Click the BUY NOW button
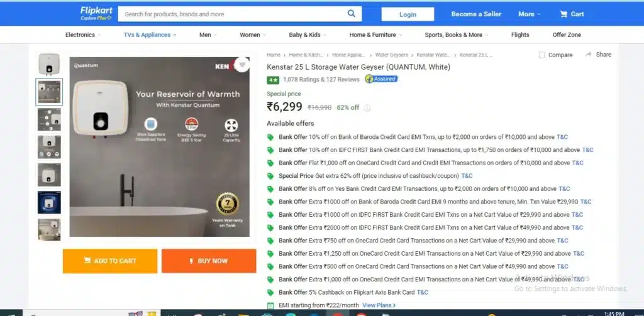 [x=209, y=261]
